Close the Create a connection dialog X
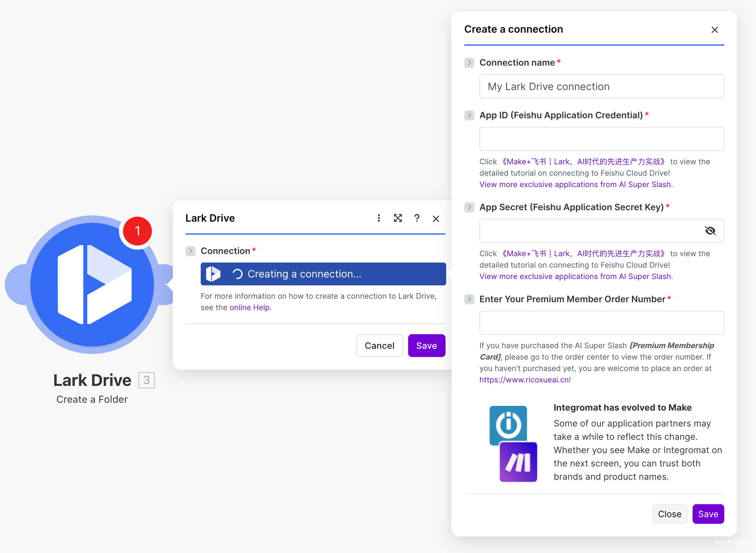This screenshot has width=756, height=553. [714, 30]
